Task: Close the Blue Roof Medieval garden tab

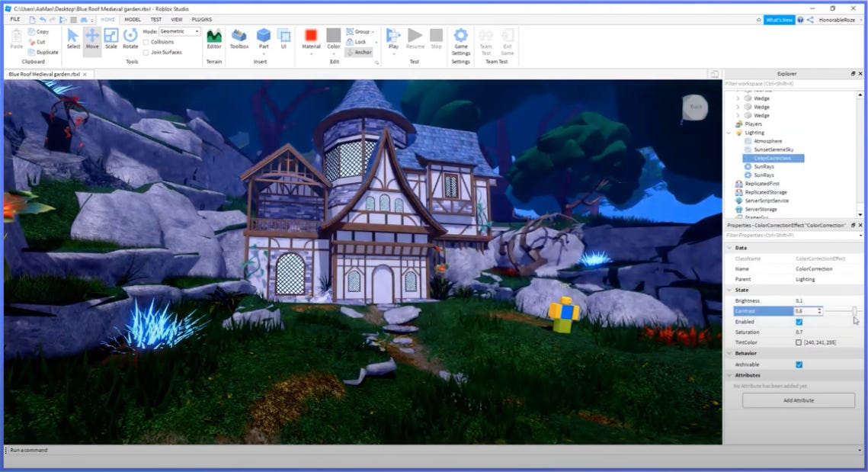Action: [x=85, y=74]
